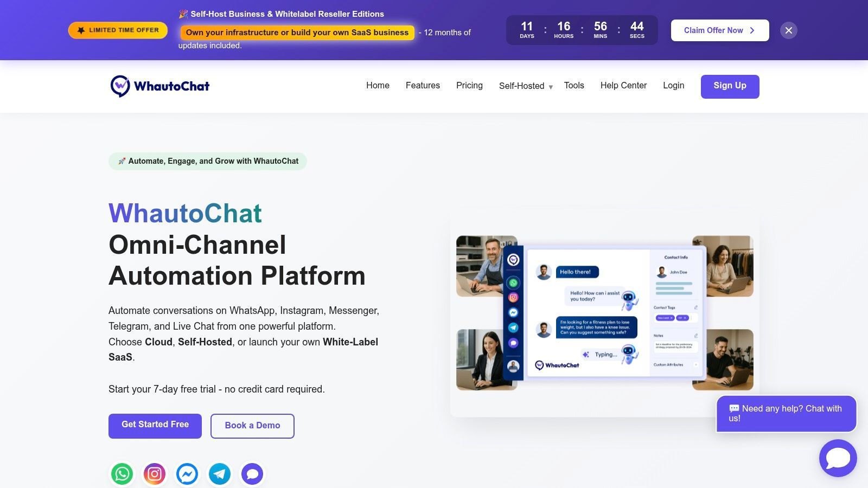Open the Pricing page
868x488 pixels.
[x=469, y=86]
